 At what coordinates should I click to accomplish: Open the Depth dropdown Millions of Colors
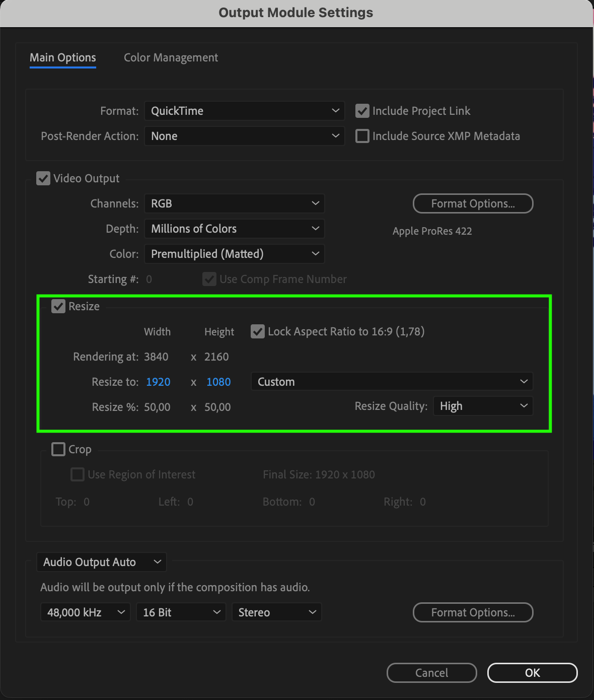pos(234,229)
